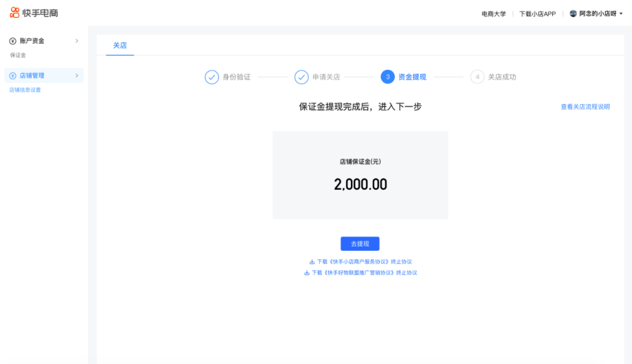Go to 电商大学 in the header

[x=493, y=14]
